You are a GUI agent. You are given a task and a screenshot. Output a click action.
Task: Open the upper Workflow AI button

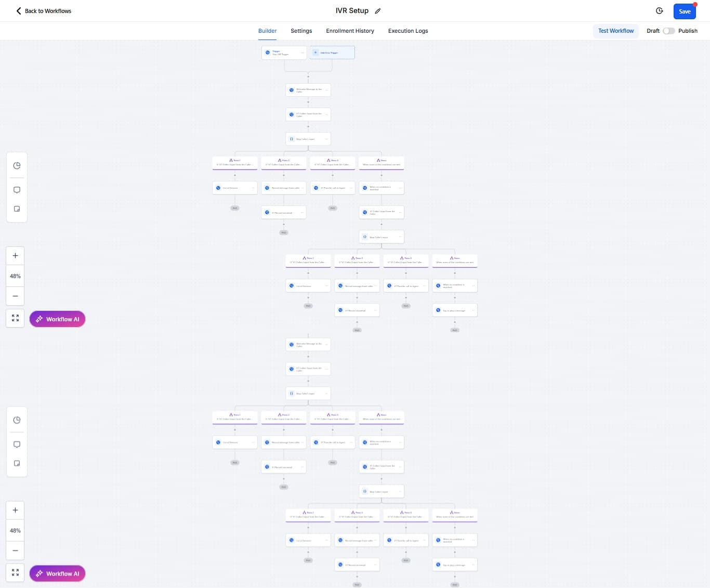[x=57, y=319]
